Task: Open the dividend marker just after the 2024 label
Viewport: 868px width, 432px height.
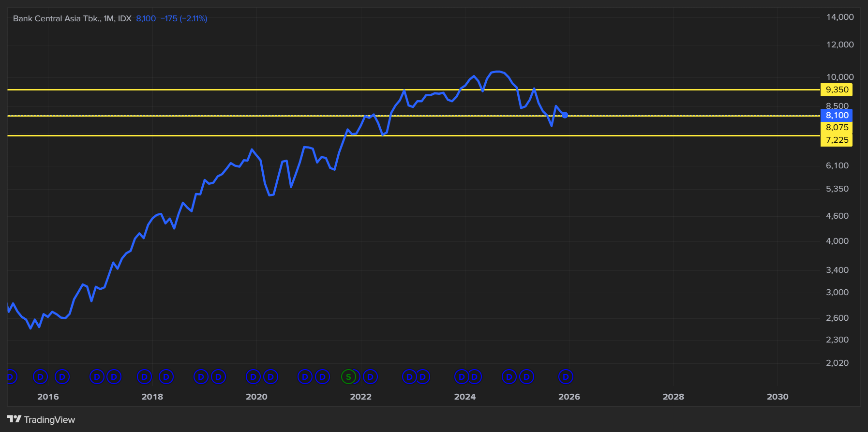Action: [474, 377]
